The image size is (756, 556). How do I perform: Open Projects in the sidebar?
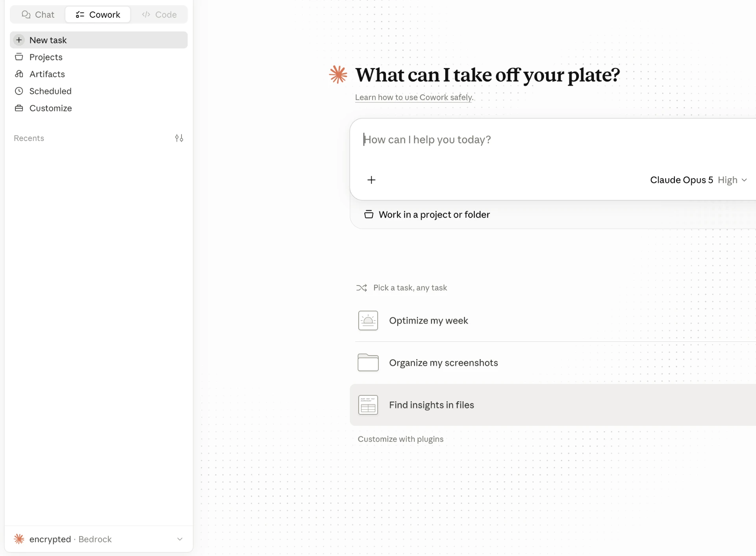(99, 57)
